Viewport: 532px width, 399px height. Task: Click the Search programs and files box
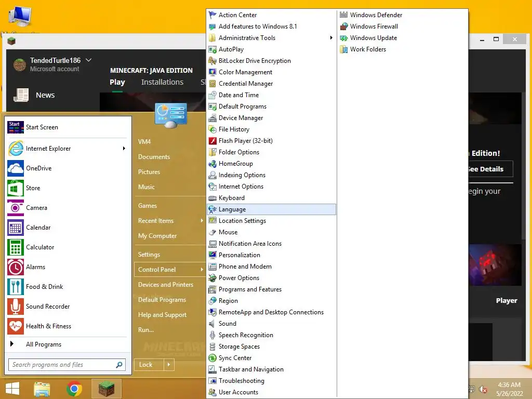(x=67, y=365)
